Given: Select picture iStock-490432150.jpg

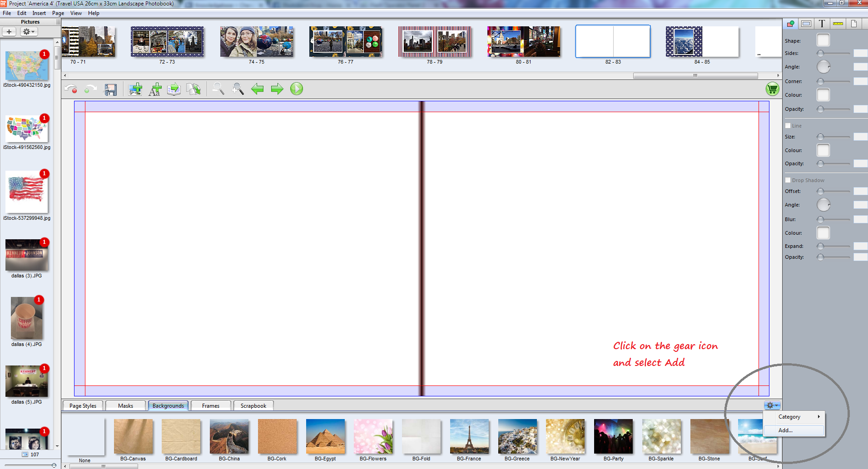Looking at the screenshot, I should pyautogui.click(x=27, y=66).
